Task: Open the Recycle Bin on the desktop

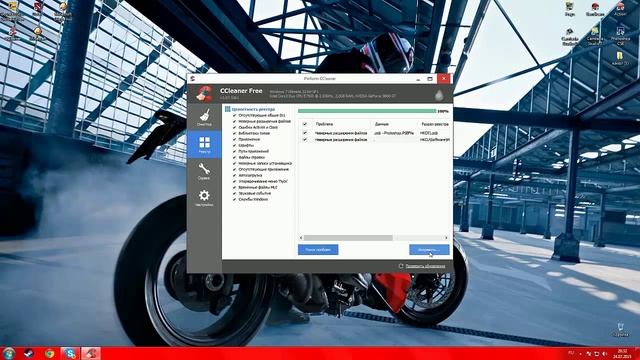Action: (x=620, y=329)
